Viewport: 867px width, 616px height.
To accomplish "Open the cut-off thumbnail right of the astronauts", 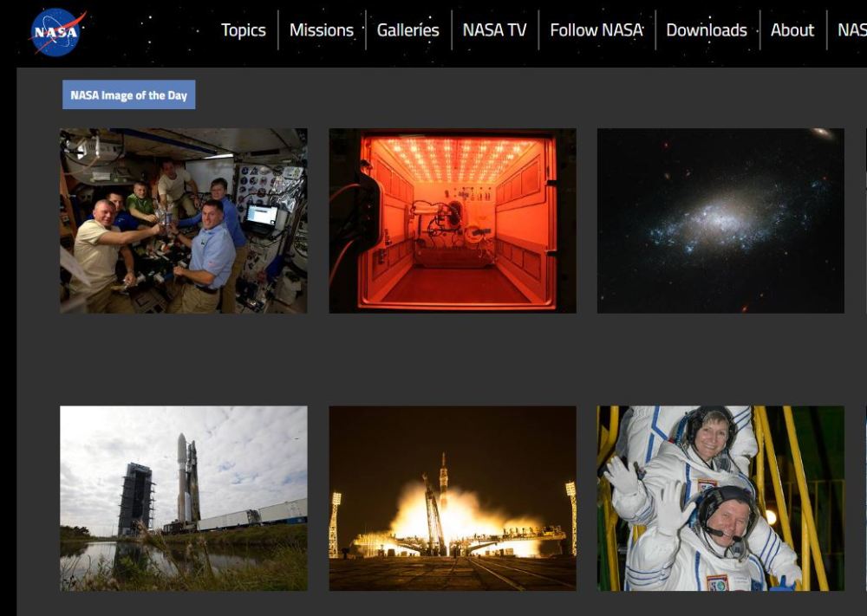I will (865, 498).
